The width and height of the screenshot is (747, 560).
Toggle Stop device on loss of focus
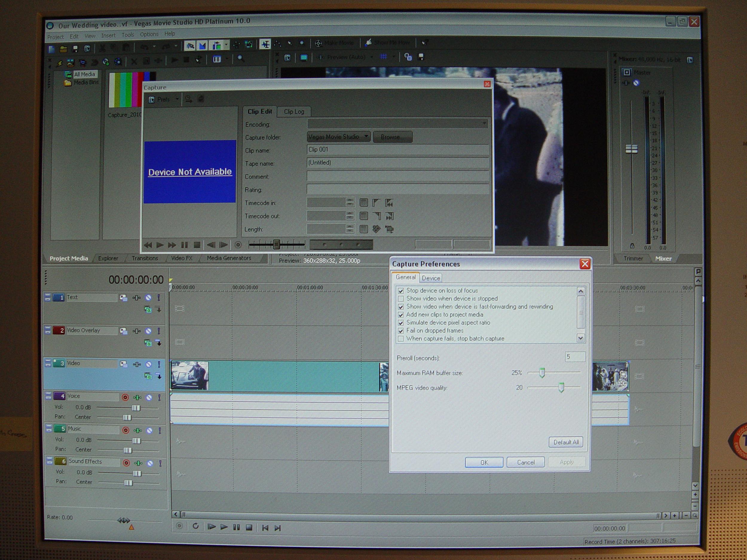pos(400,291)
